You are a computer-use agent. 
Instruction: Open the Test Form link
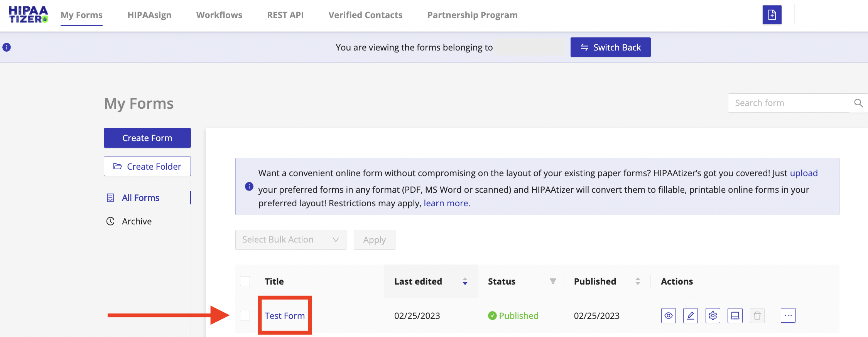(x=285, y=316)
